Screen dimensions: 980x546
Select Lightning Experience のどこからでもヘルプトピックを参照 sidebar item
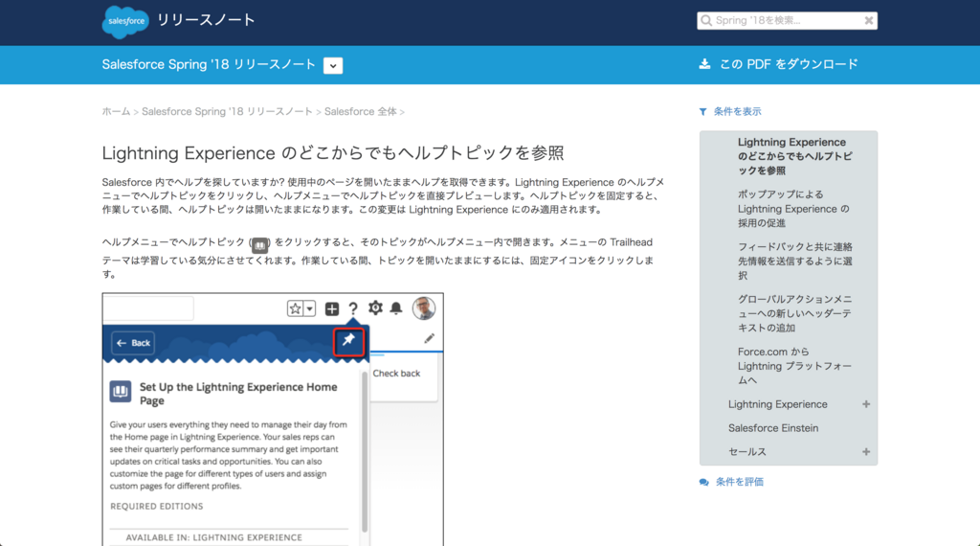pos(794,156)
